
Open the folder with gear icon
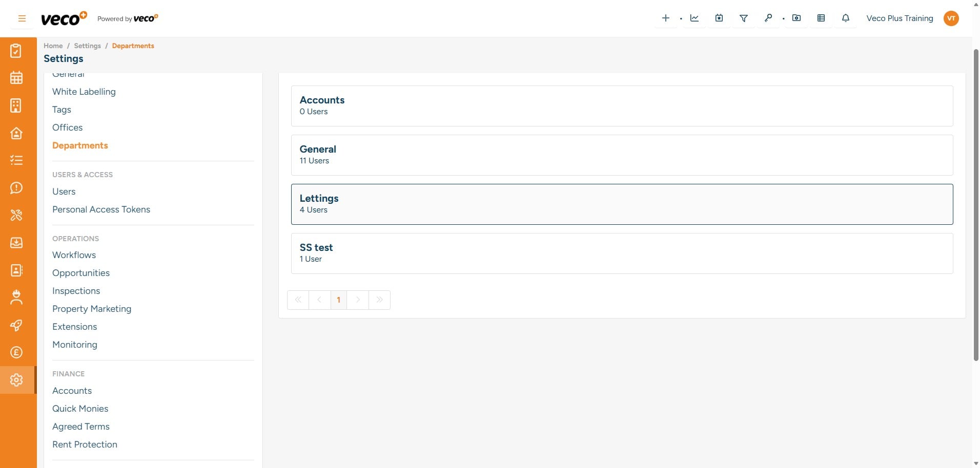[797, 18]
